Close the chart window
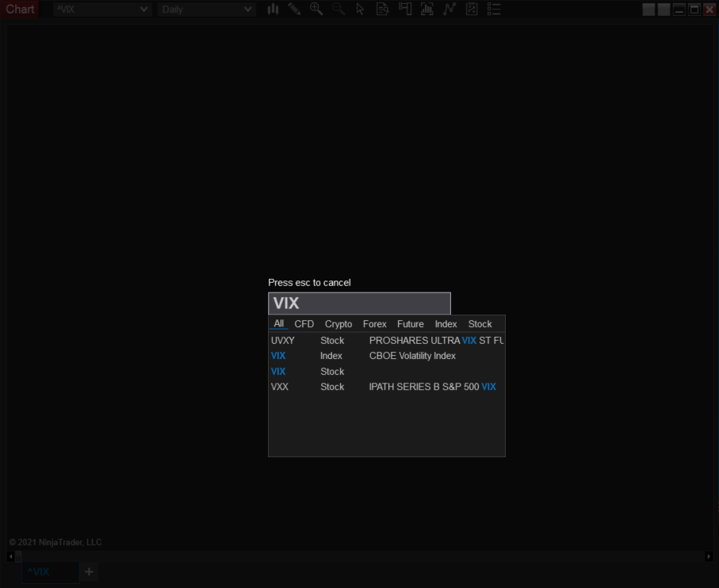The height and width of the screenshot is (588, 719). [709, 10]
